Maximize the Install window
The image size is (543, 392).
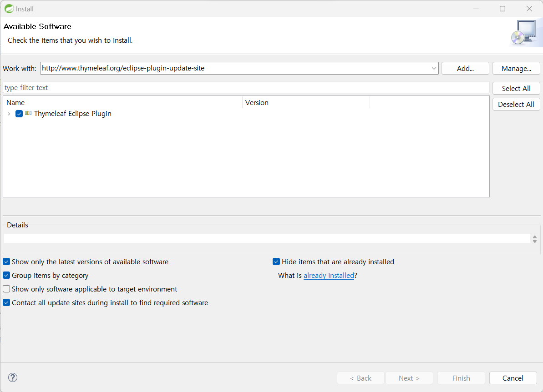point(502,9)
